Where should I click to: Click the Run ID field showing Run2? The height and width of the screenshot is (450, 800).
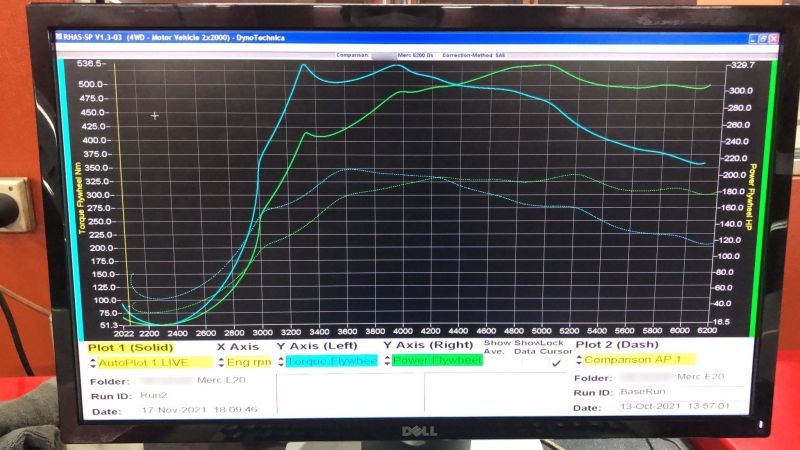pyautogui.click(x=206, y=395)
